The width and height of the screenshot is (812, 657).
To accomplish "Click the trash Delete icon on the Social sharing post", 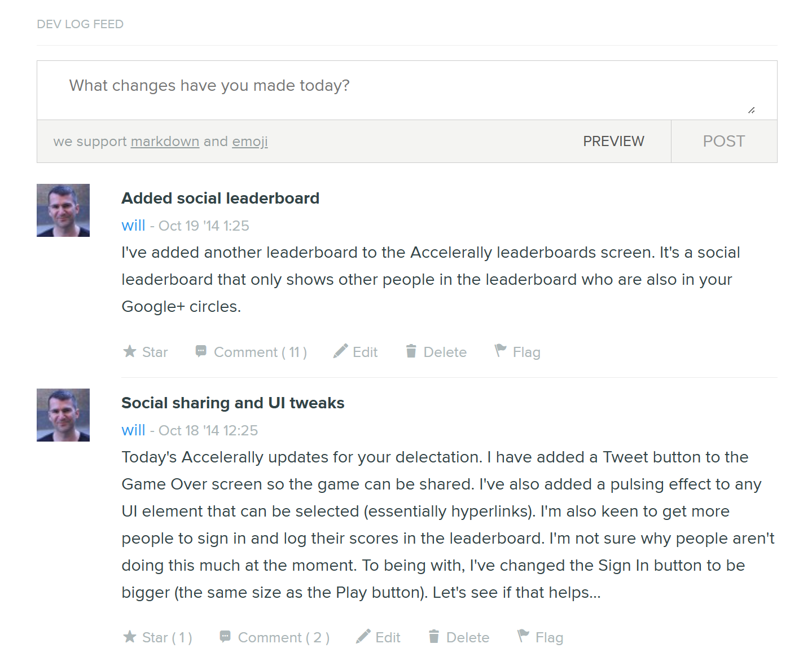I will pos(434,637).
